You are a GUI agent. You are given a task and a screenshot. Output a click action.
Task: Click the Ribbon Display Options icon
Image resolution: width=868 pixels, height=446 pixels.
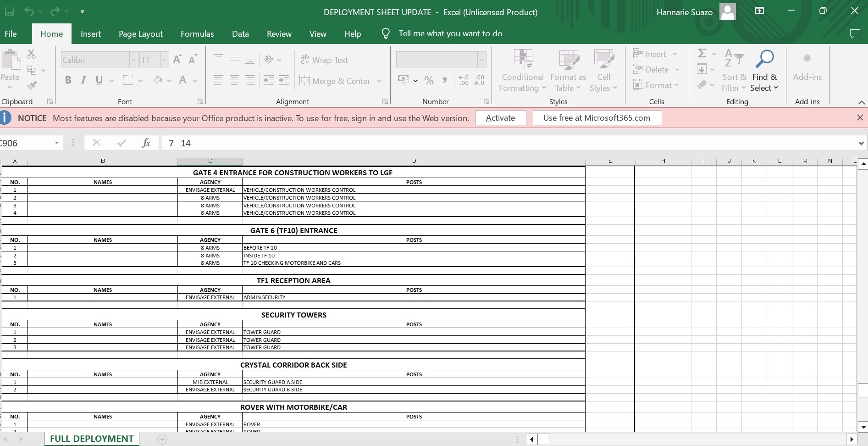coord(759,11)
